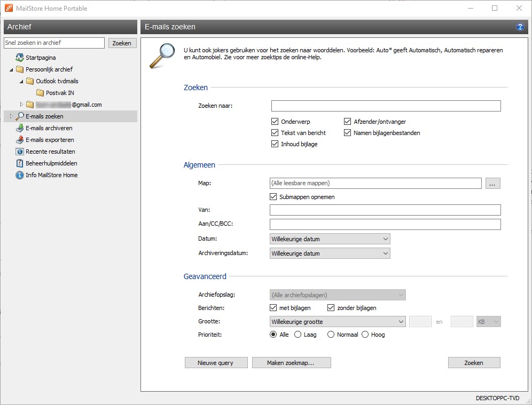This screenshot has width=532, height=405.
Task: Click the Zoeken naar text field
Action: (386, 106)
